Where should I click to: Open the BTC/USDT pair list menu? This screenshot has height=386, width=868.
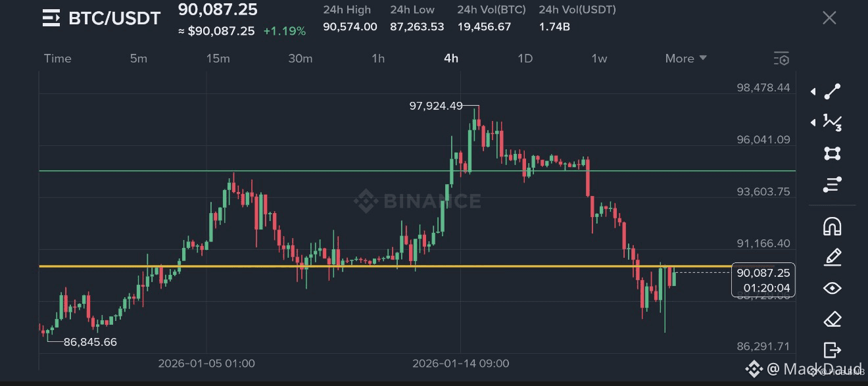(x=51, y=18)
